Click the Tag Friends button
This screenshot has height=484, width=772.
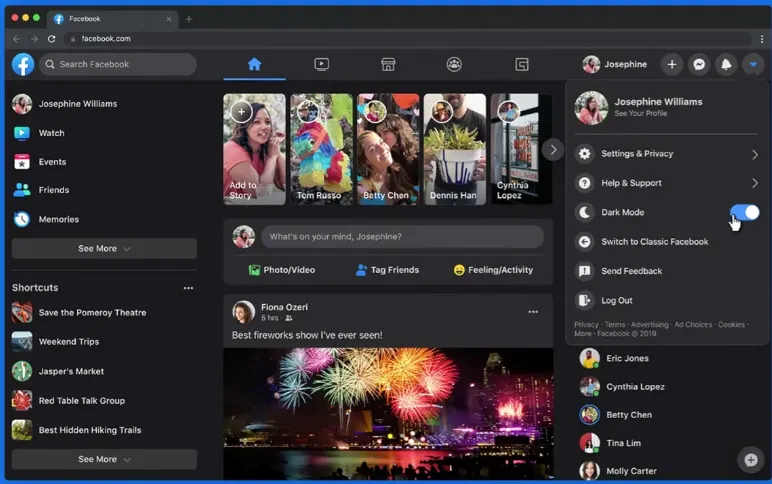click(387, 270)
